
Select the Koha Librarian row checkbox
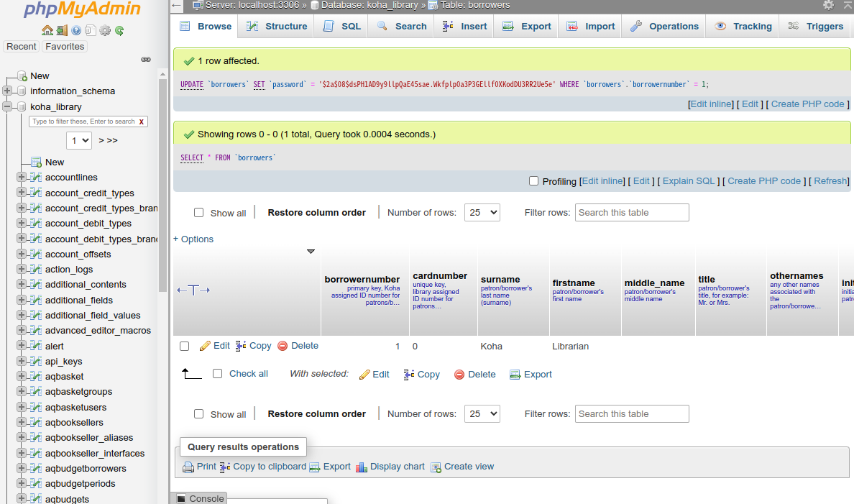185,346
